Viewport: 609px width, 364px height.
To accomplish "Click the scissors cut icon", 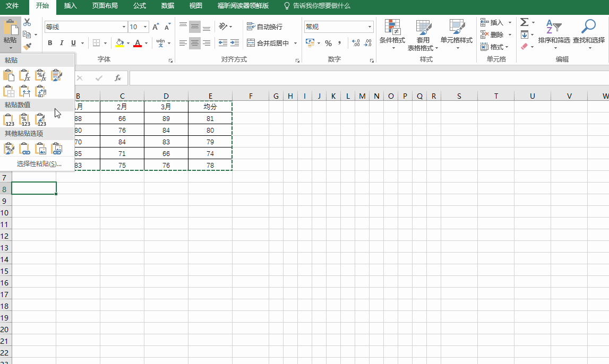I will [27, 22].
